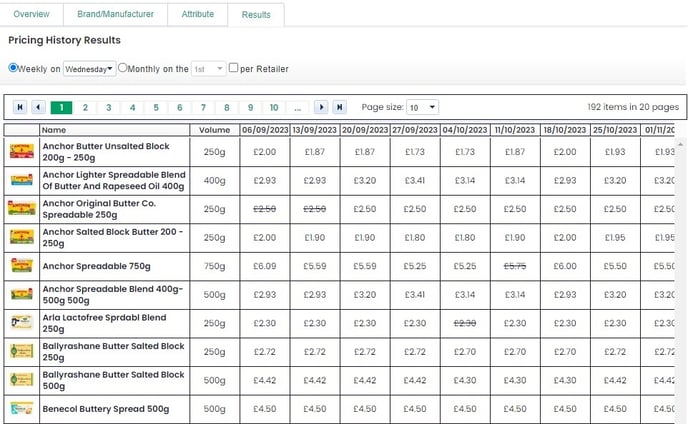This screenshot has width=688, height=424.
Task: Open the Wednesday weekday dropdown
Action: click(x=90, y=69)
